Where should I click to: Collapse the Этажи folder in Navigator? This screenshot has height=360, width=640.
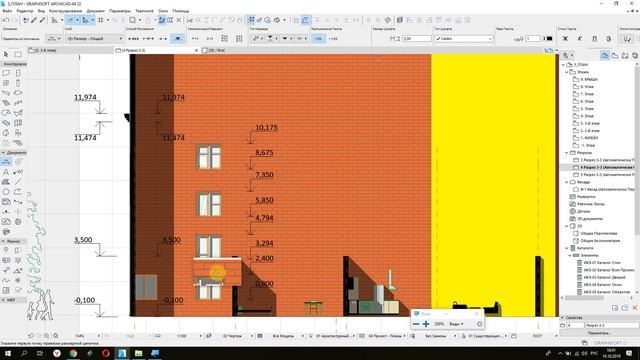[567, 72]
